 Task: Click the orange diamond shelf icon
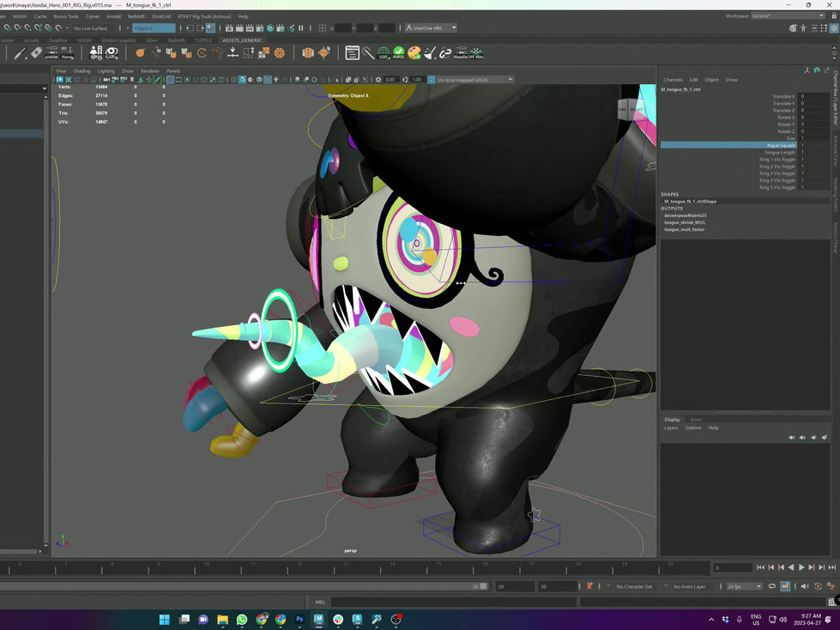tap(324, 52)
